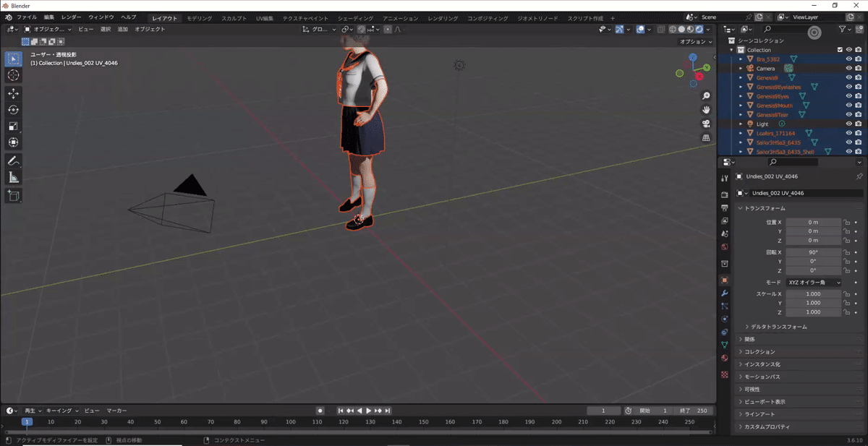
Task: Toggle viewport overlays button
Action: (641, 29)
